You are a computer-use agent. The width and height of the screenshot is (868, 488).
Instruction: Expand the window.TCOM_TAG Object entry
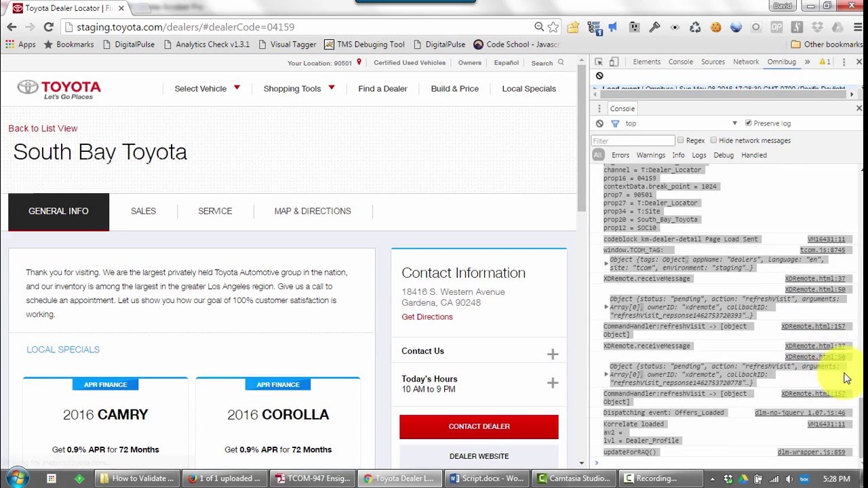pos(606,264)
